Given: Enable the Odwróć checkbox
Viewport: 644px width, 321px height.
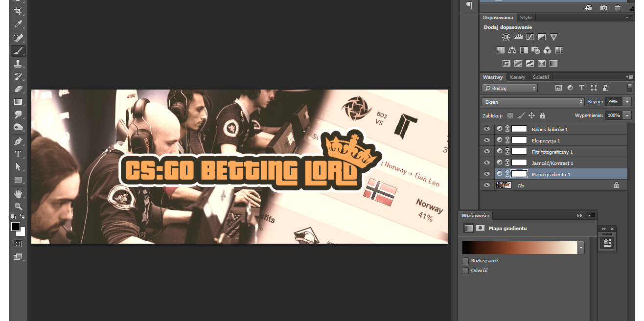Looking at the screenshot, I should pyautogui.click(x=465, y=270).
